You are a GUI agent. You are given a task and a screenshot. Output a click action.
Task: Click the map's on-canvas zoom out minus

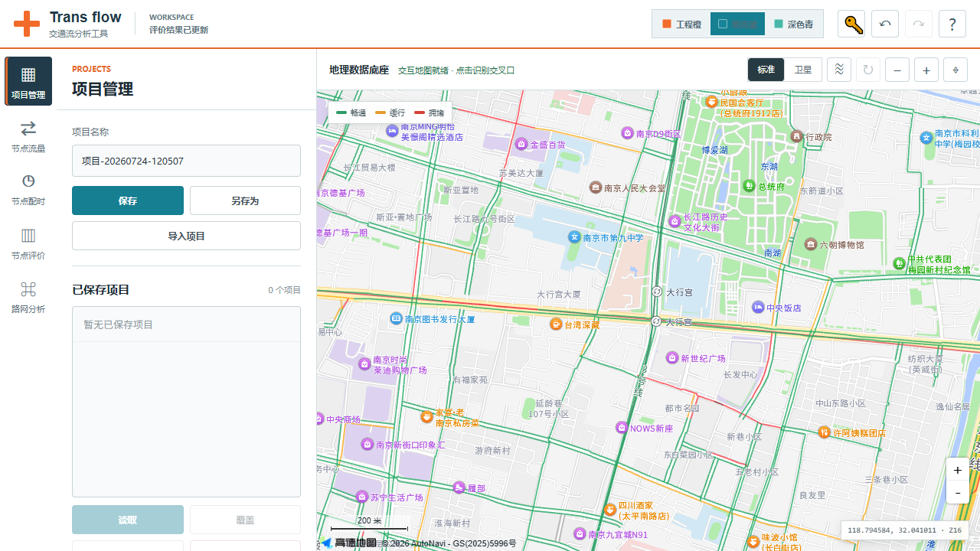click(958, 493)
